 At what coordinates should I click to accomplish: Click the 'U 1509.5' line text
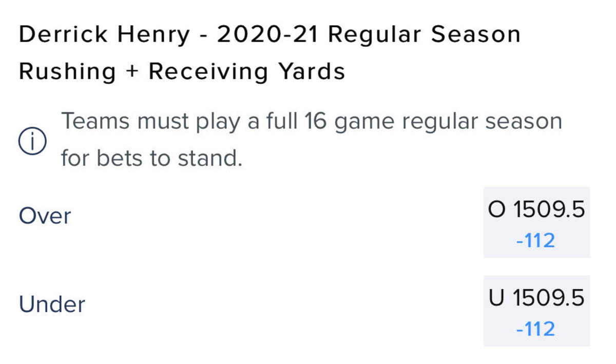pos(536,298)
